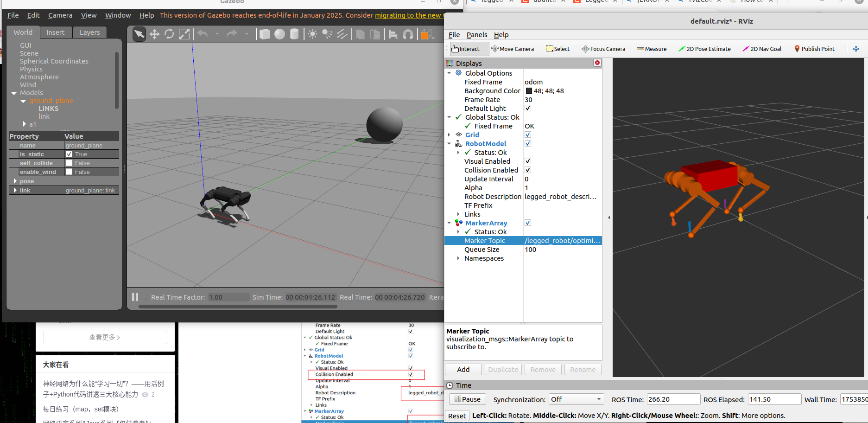Screen dimensions: 868x423
Task: Collapse the Global Status tree node
Action: click(x=449, y=117)
